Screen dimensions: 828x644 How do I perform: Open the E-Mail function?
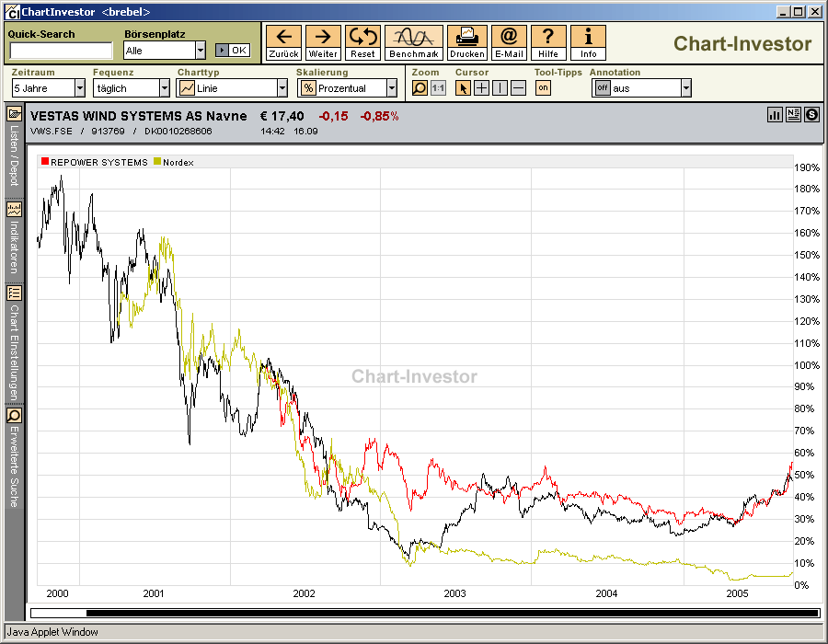(x=508, y=41)
